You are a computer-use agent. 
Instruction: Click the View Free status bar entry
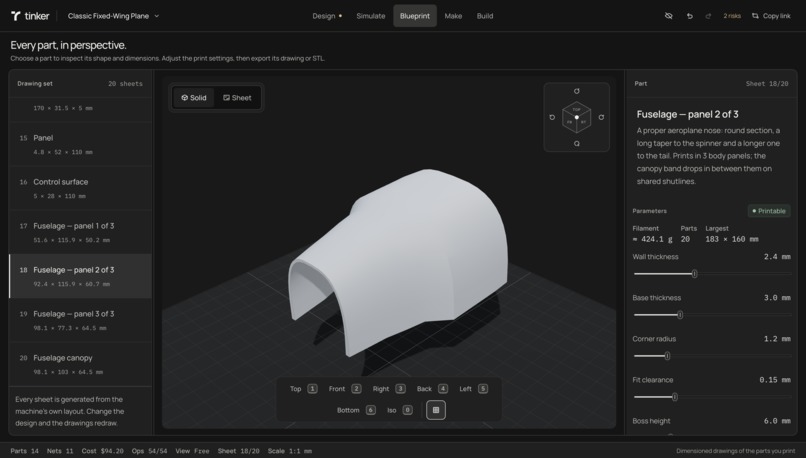pos(192,451)
